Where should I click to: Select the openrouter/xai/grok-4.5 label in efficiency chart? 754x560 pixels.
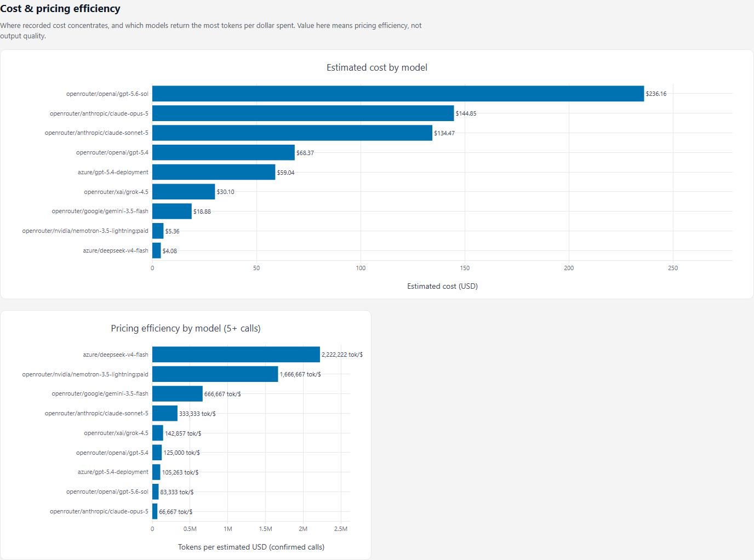click(x=116, y=433)
